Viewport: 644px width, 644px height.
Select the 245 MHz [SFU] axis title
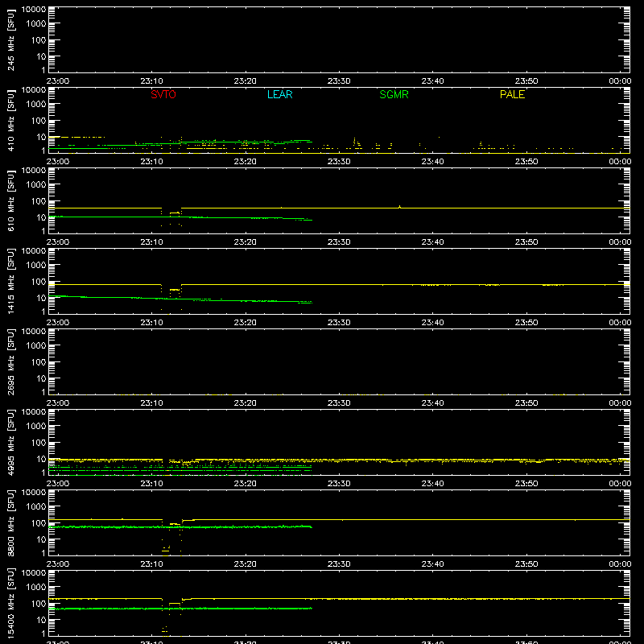[x=10, y=39]
